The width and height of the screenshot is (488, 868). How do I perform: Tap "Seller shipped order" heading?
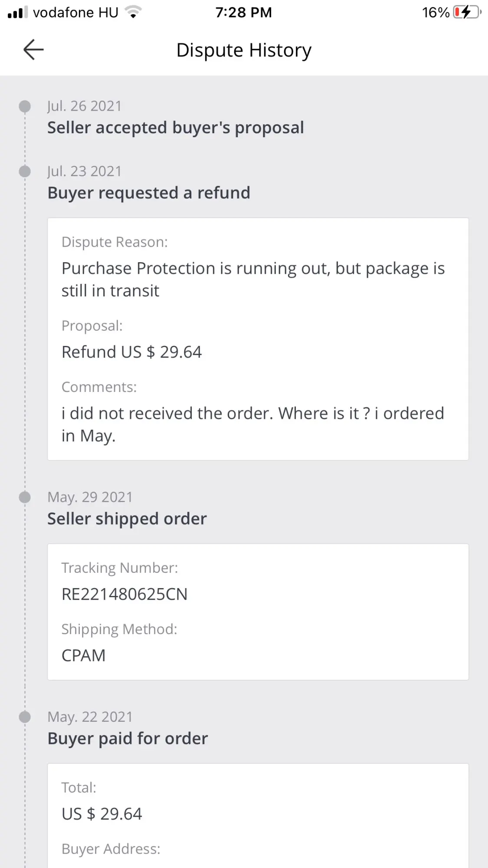pos(127,519)
